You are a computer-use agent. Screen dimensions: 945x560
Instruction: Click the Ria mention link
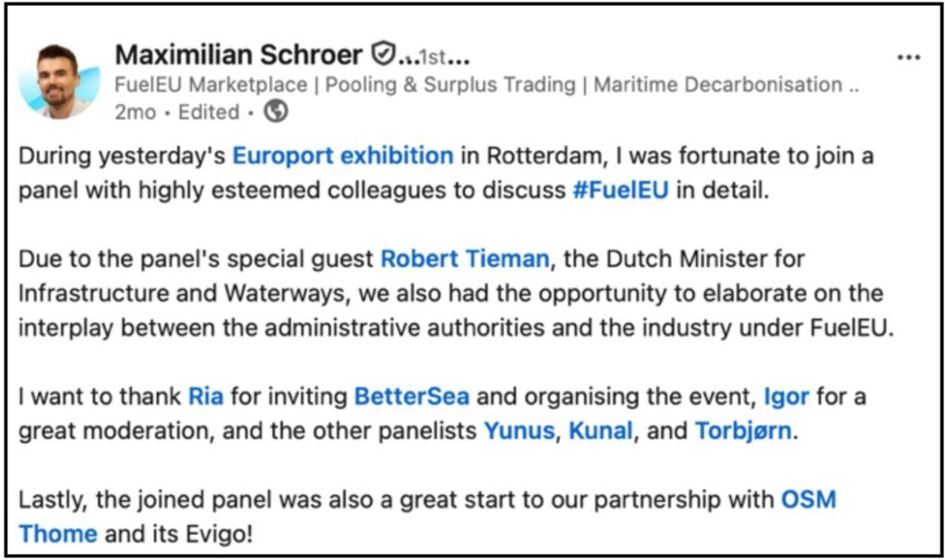coord(206,398)
